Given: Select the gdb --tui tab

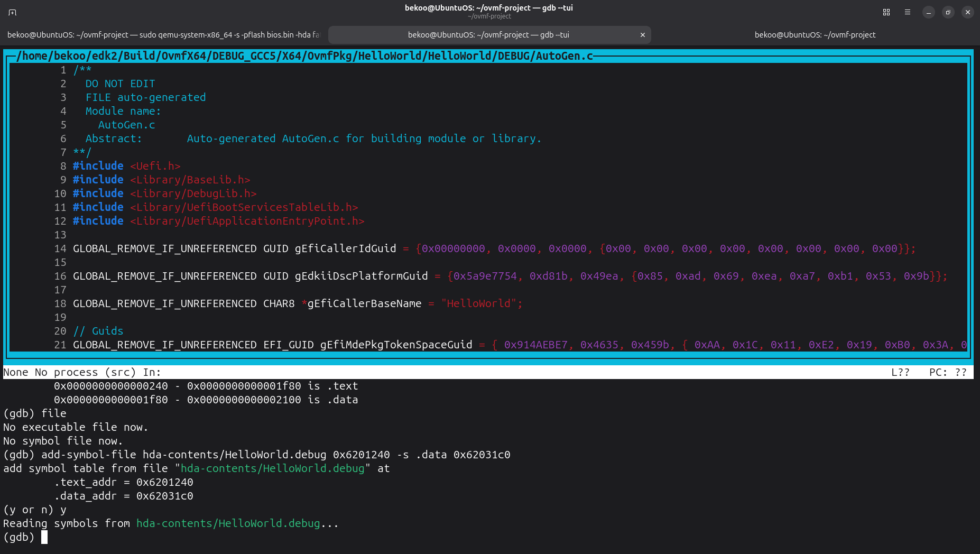Looking at the screenshot, I should [488, 35].
